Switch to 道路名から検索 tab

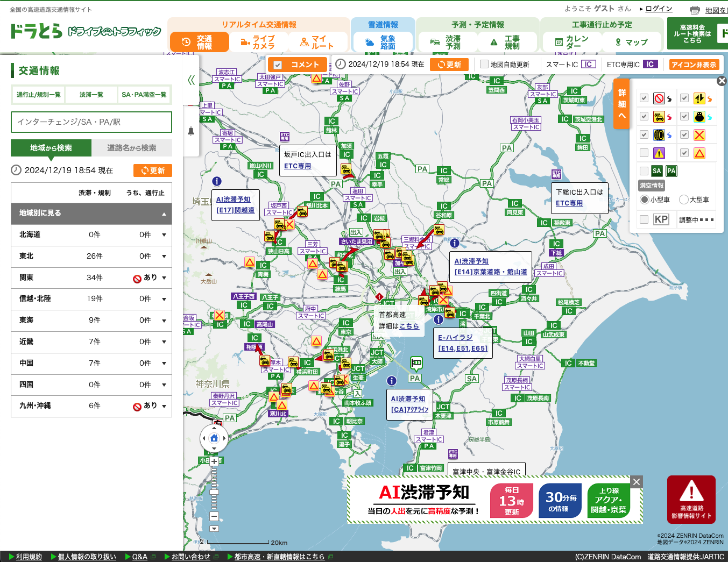pyautogui.click(x=131, y=148)
